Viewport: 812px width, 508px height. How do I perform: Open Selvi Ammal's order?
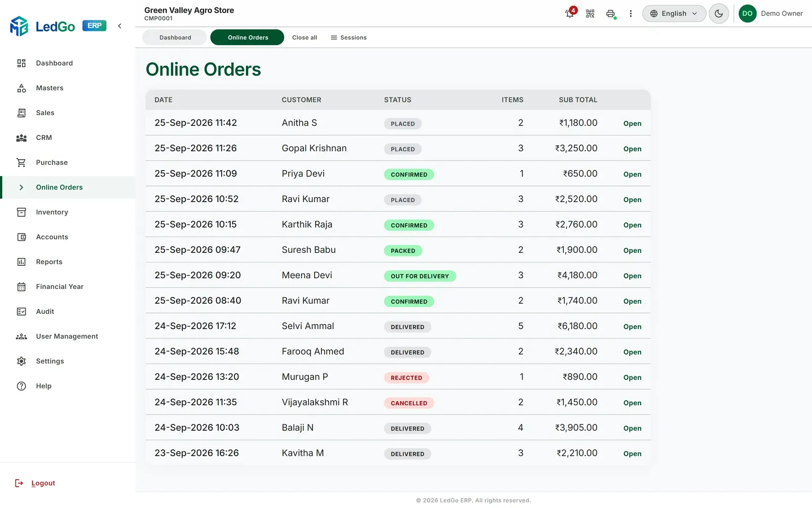pos(632,327)
